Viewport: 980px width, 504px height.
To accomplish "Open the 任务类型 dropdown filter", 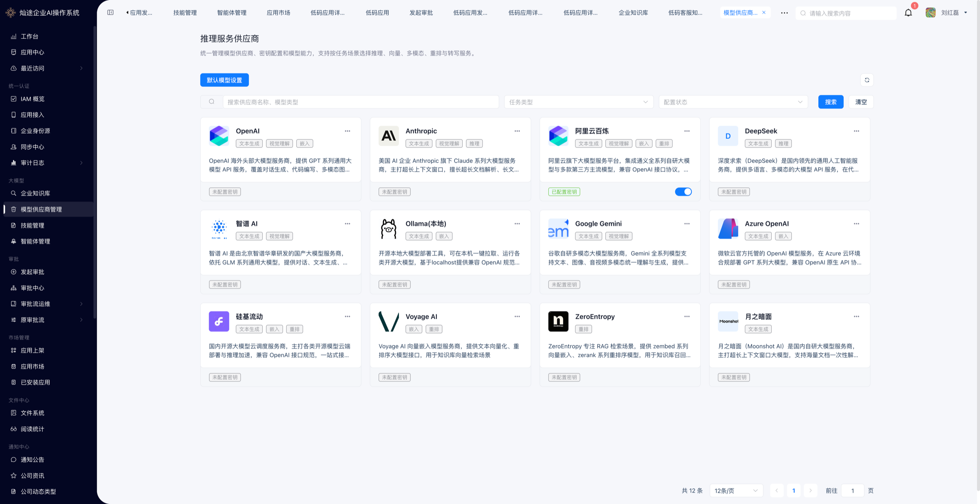I will [x=579, y=102].
